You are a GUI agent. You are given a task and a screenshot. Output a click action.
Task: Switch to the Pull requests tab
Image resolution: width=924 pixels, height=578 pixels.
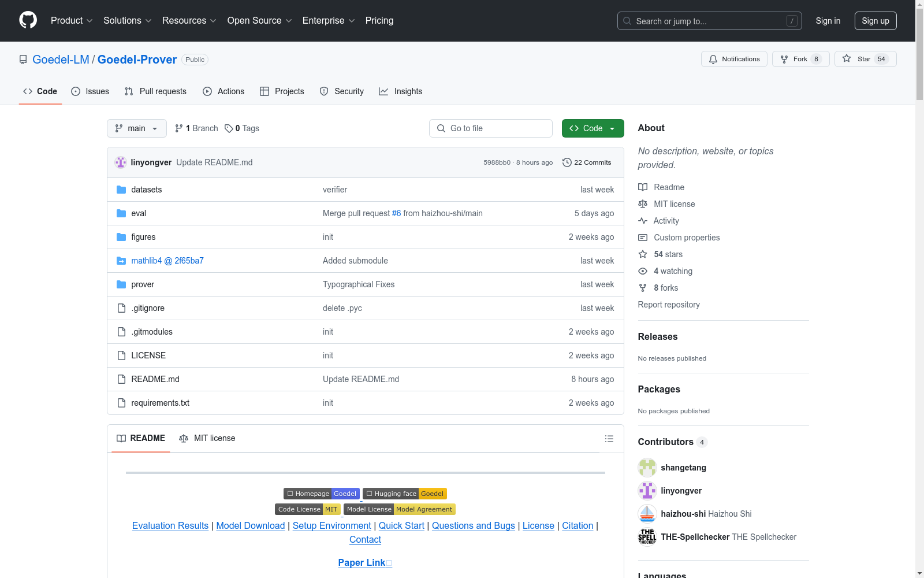click(155, 91)
